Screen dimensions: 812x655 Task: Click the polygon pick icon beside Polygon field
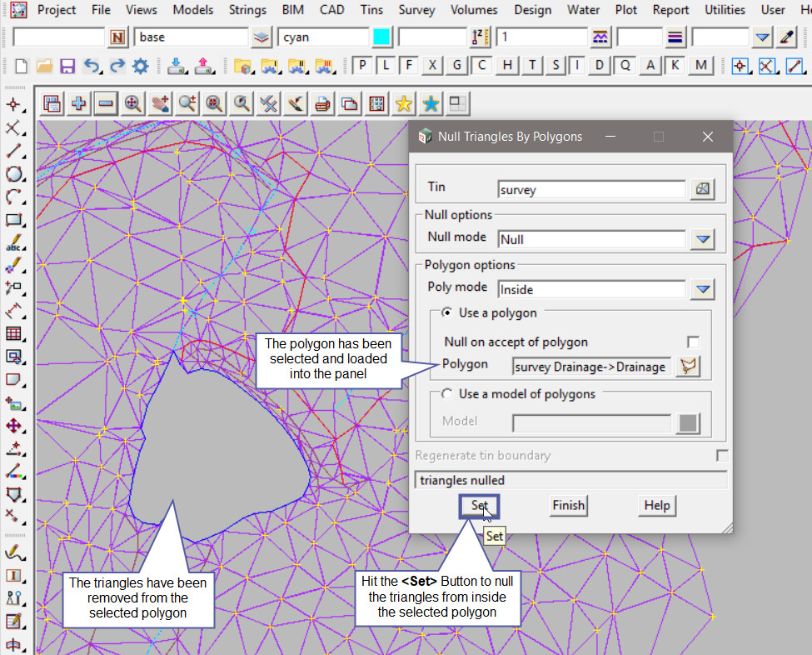point(689,367)
